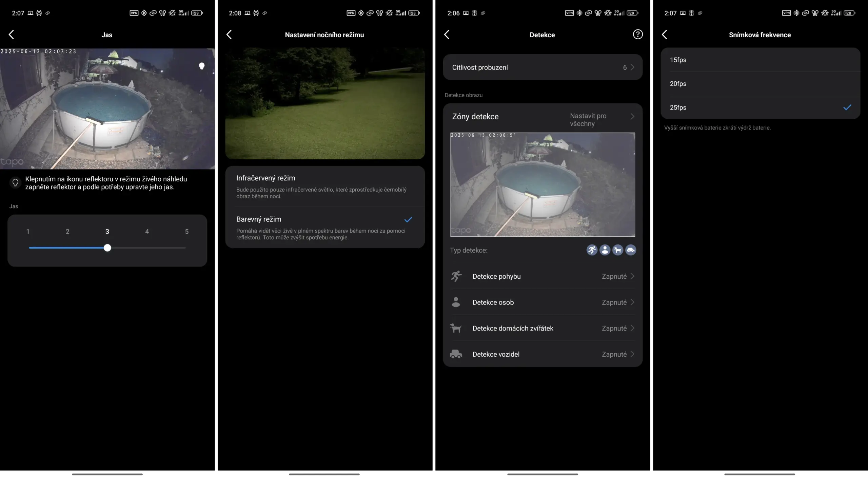Tap the Zapnuté value for Detekce osob

pos(614,302)
